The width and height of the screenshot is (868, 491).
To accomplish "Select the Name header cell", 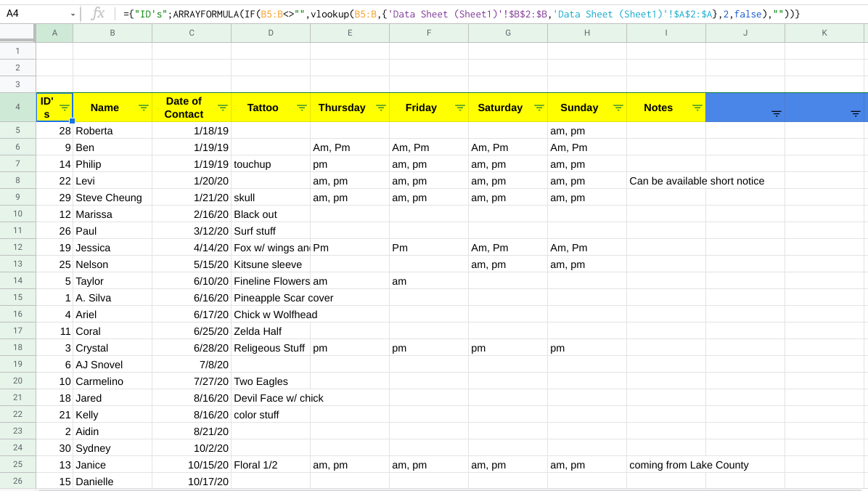I will point(112,107).
